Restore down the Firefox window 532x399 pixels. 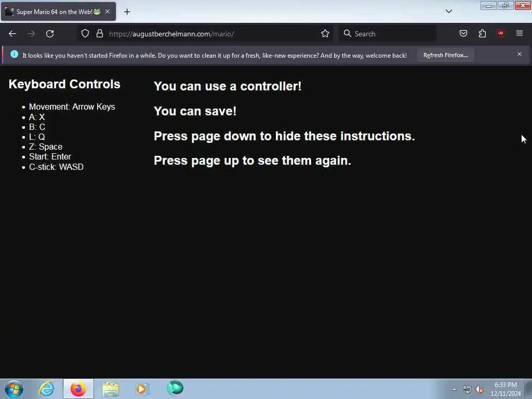tap(505, 5)
